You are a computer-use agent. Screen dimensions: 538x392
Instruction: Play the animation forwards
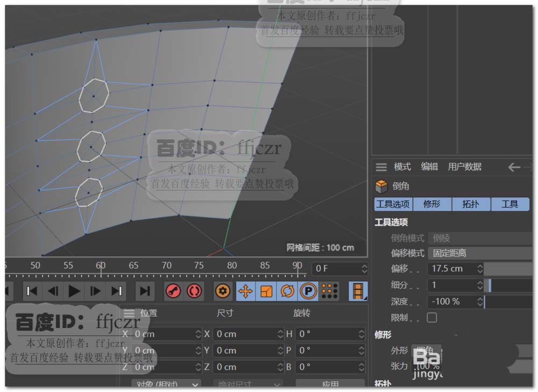74,291
